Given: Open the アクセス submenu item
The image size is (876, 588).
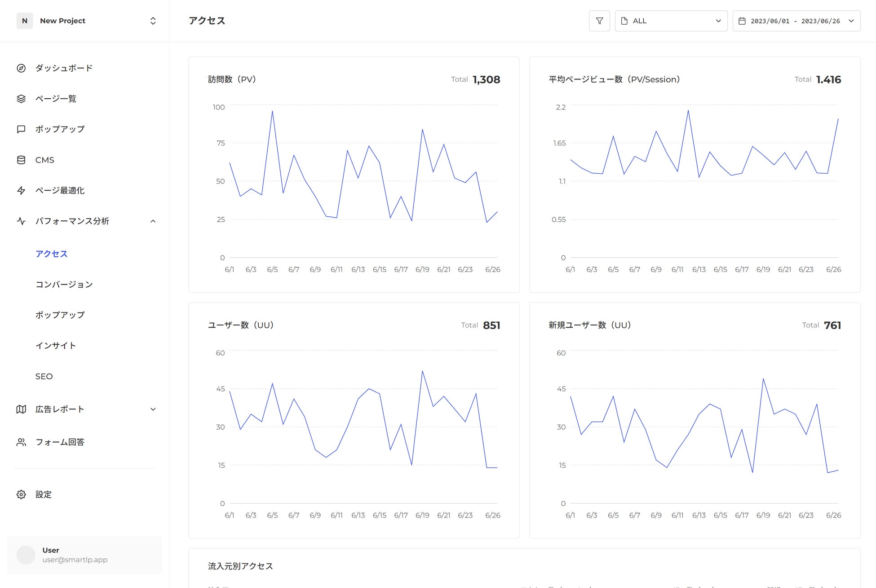Looking at the screenshot, I should tap(52, 254).
